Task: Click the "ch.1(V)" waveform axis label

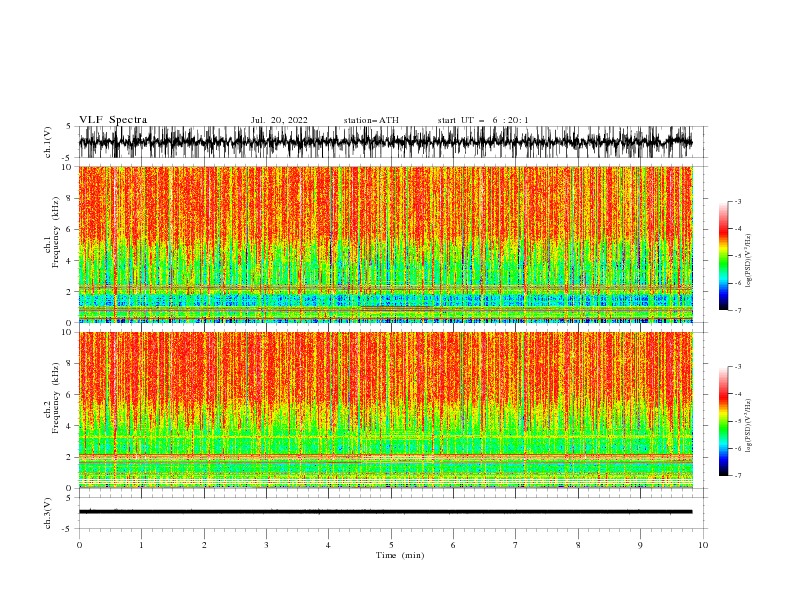Action: [x=48, y=142]
